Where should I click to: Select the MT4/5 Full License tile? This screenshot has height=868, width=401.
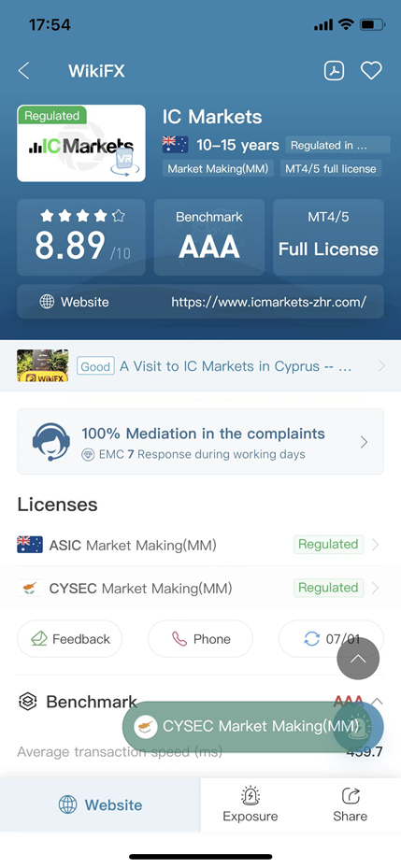click(x=328, y=237)
